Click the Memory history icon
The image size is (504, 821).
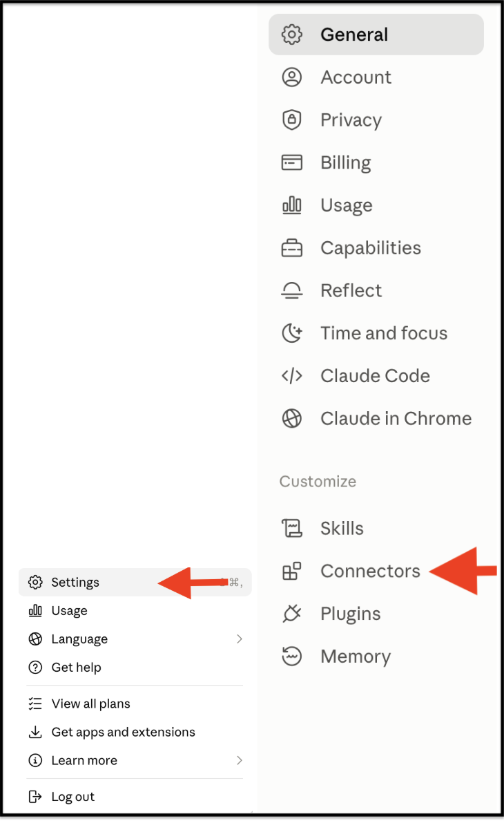292,656
